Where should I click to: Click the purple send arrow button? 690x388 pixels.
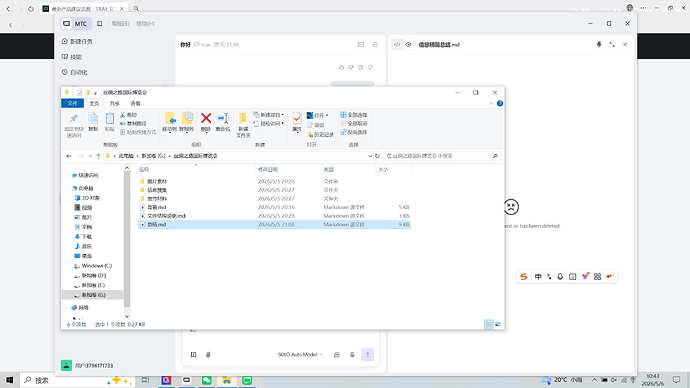click(x=367, y=355)
